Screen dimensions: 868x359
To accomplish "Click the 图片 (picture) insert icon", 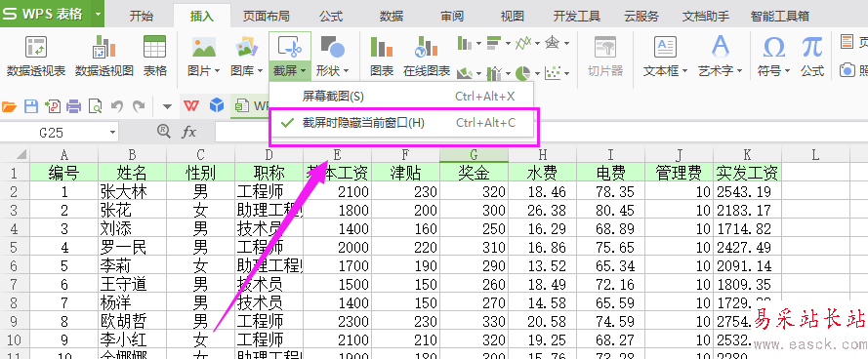I will click(204, 47).
